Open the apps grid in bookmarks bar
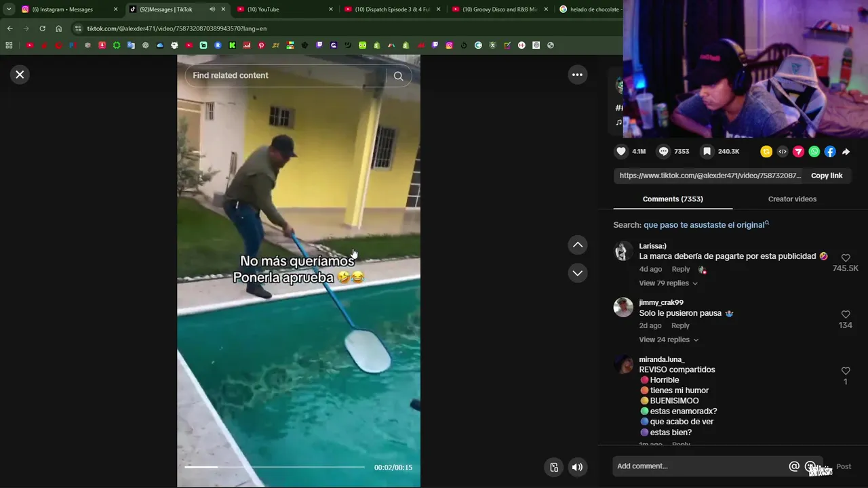Screen dimensions: 868x488 (x=9, y=45)
